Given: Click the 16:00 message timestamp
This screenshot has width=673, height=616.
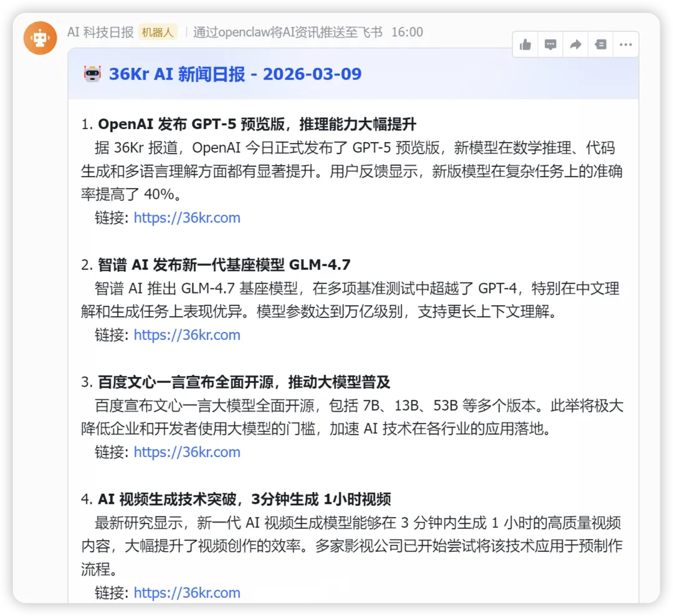Looking at the screenshot, I should pos(408,32).
